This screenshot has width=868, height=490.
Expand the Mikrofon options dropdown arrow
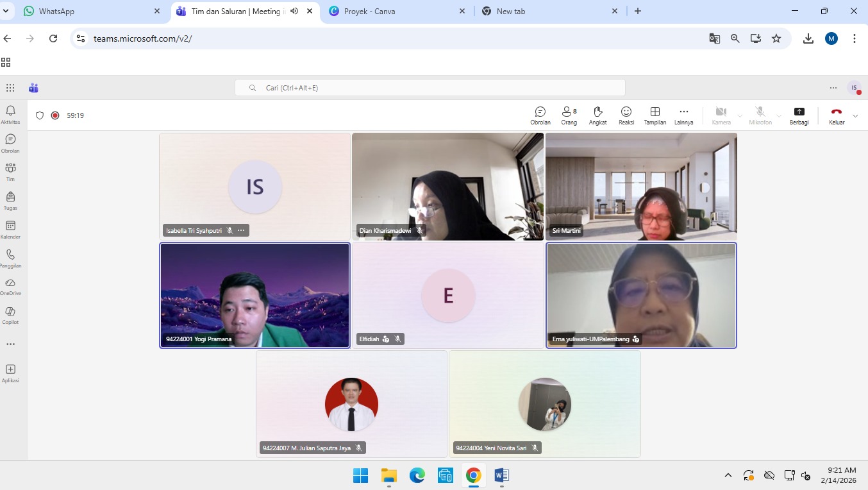pyautogui.click(x=779, y=116)
